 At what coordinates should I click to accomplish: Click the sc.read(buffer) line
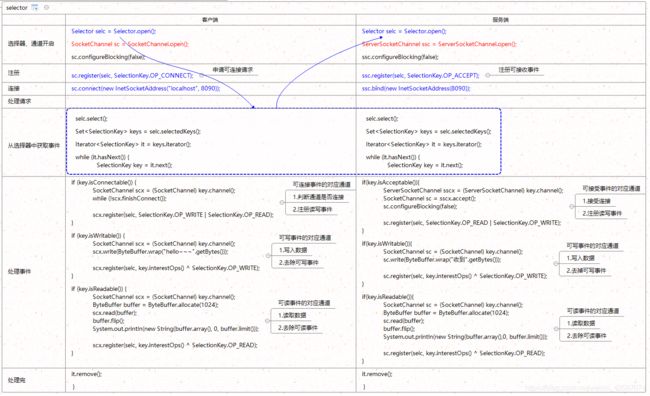pos(404,321)
